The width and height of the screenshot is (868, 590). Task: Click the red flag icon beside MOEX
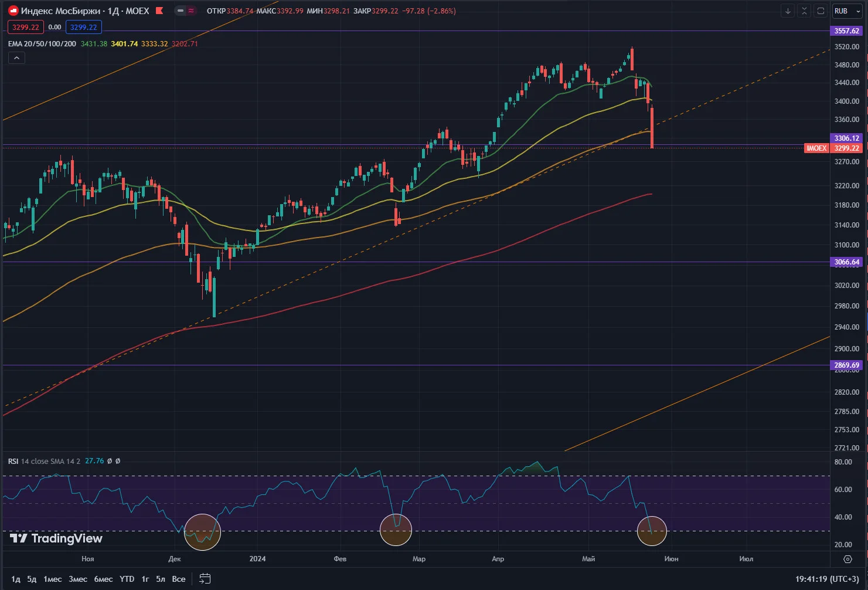pos(159,11)
